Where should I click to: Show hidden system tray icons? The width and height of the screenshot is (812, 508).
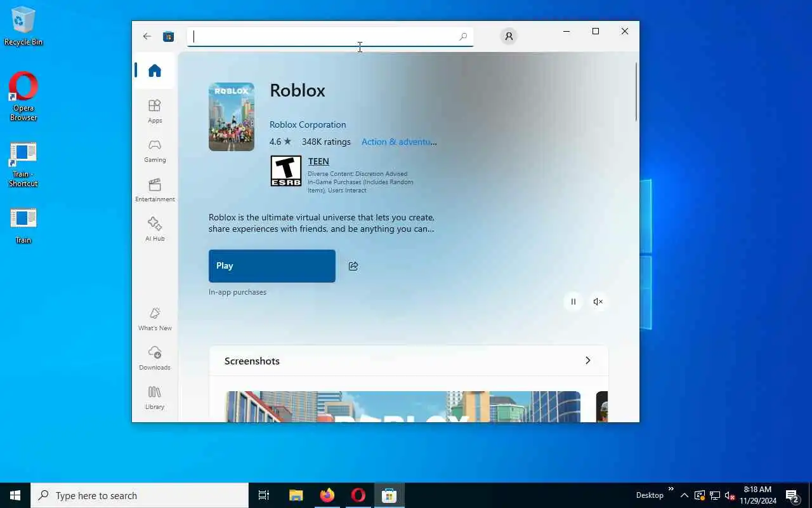[x=684, y=495]
